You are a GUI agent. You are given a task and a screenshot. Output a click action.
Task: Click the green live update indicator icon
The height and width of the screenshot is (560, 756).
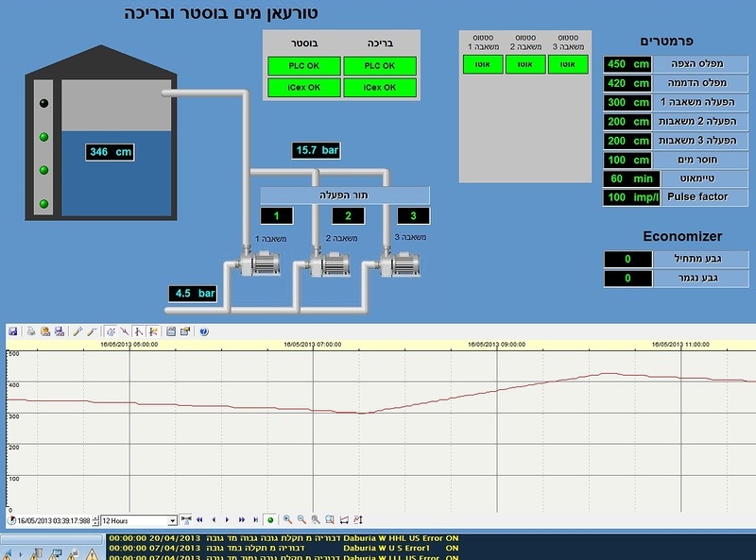270,519
